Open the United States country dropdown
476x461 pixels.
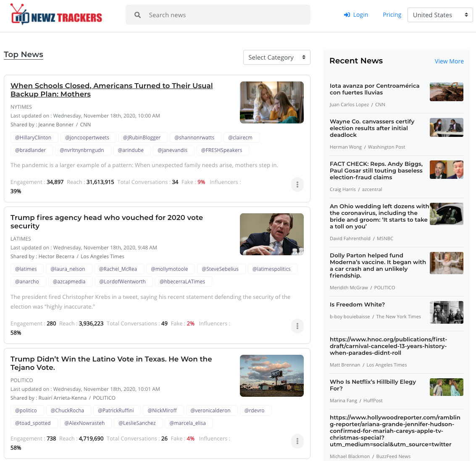click(440, 15)
